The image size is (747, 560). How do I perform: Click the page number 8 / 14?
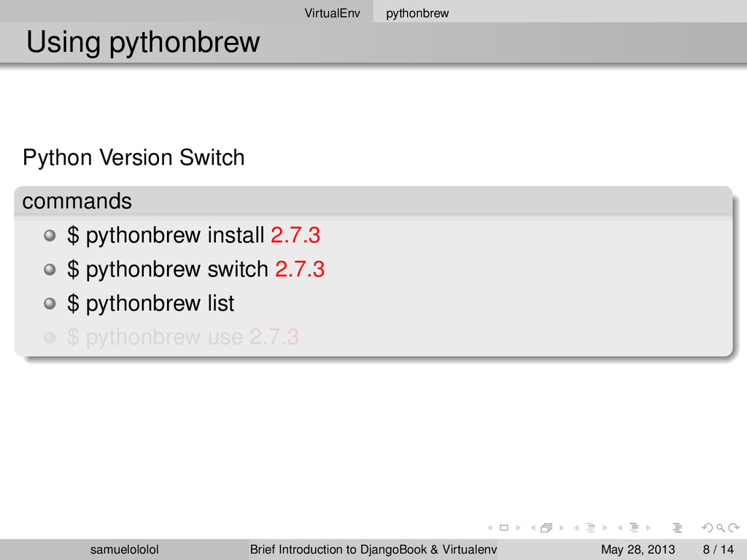click(x=719, y=550)
